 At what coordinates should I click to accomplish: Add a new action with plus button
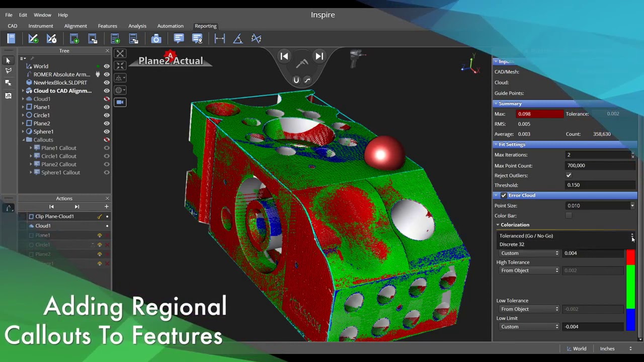[x=106, y=207]
